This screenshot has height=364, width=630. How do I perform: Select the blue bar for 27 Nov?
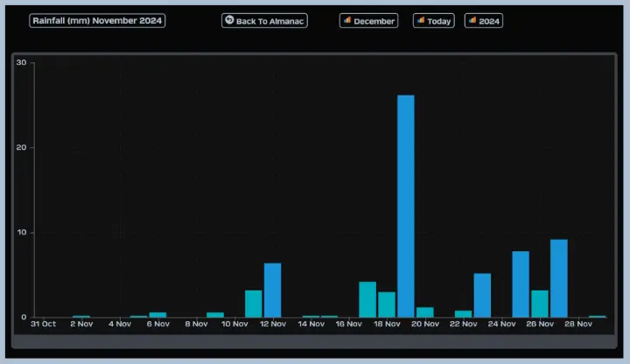click(x=559, y=278)
